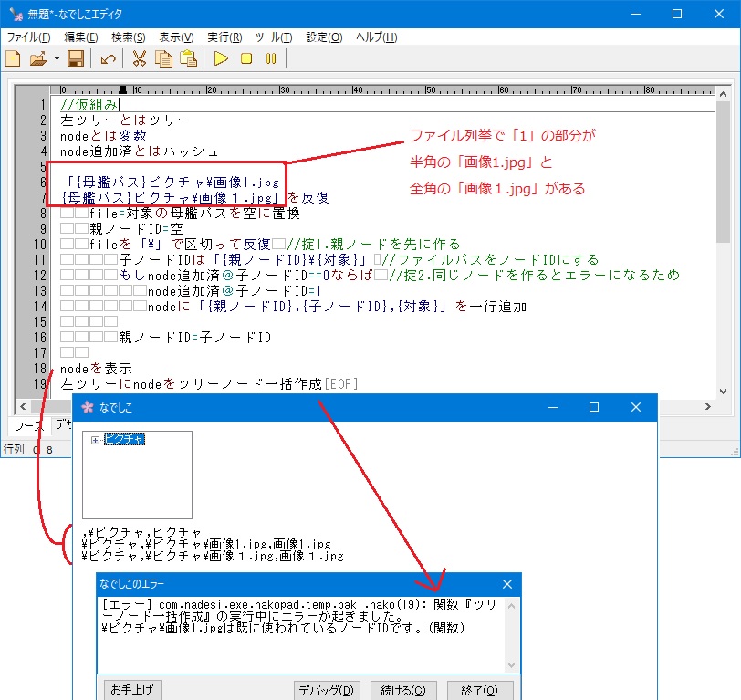This screenshot has width=741, height=700.
Task: Open the ファイル(F) menu
Action: (x=28, y=37)
